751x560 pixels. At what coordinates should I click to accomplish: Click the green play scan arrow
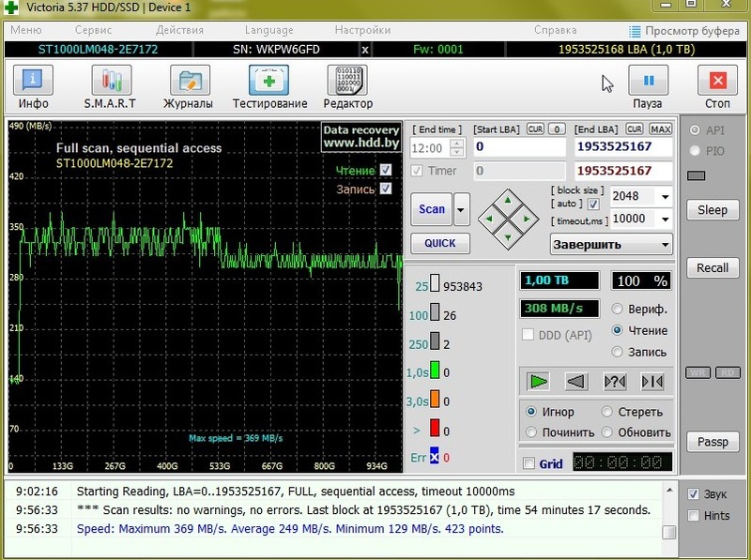[x=538, y=381]
